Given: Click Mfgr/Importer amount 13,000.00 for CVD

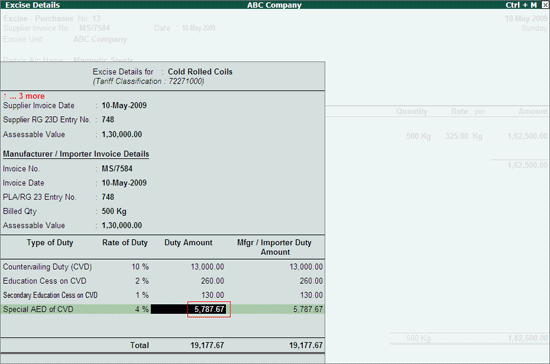Looking at the screenshot, I should pyautogui.click(x=306, y=267).
